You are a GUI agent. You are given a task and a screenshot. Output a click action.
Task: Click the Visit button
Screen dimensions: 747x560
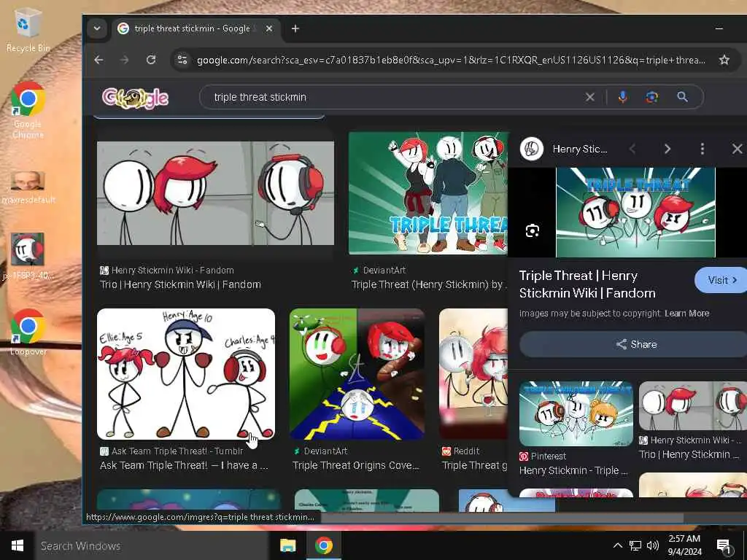tap(720, 280)
